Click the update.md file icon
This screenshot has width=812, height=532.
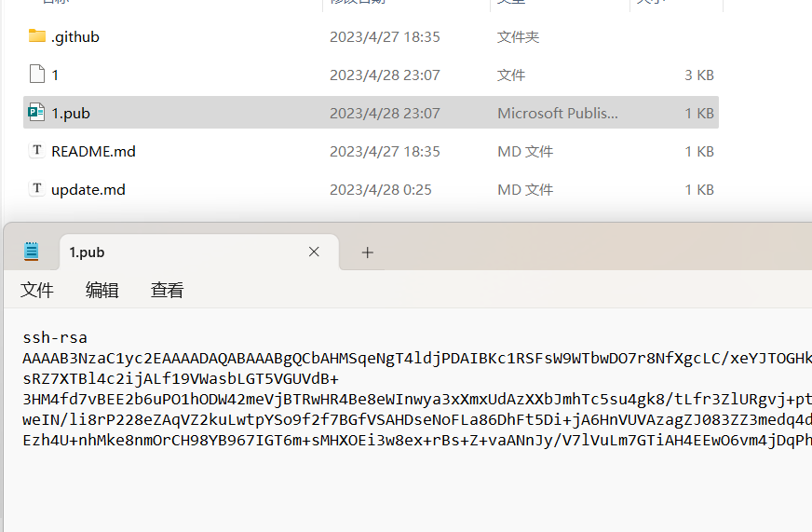tap(37, 189)
